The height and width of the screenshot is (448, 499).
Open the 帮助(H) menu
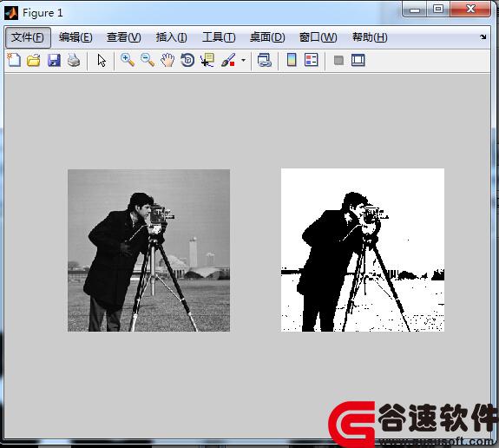point(370,37)
